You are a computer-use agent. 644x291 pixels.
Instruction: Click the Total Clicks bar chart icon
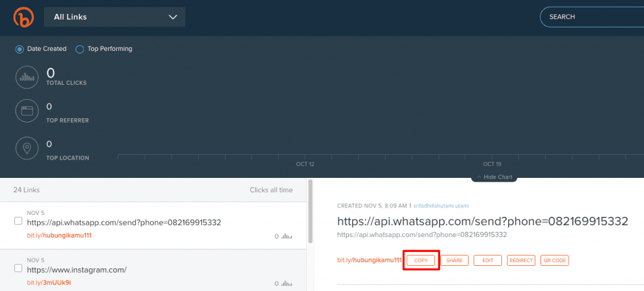[27, 77]
